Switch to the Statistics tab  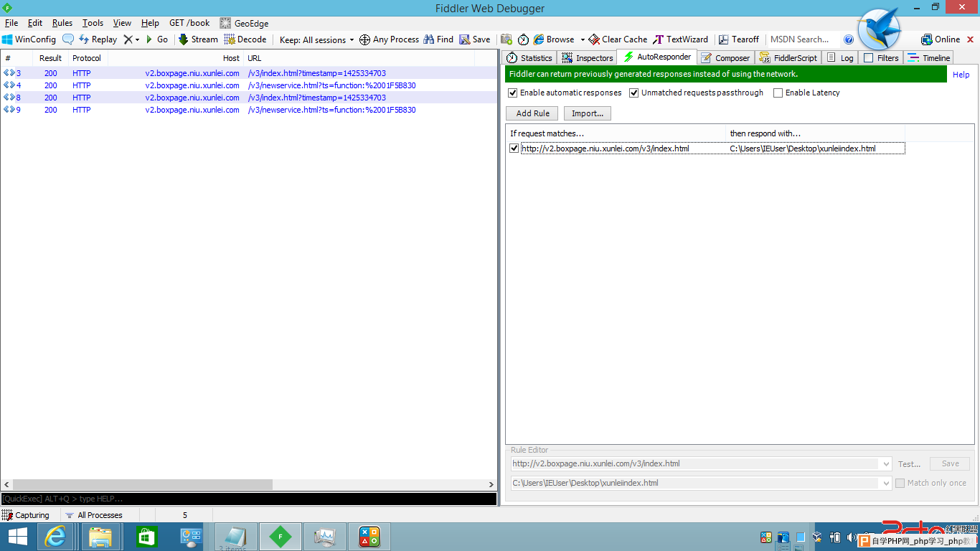pos(529,58)
